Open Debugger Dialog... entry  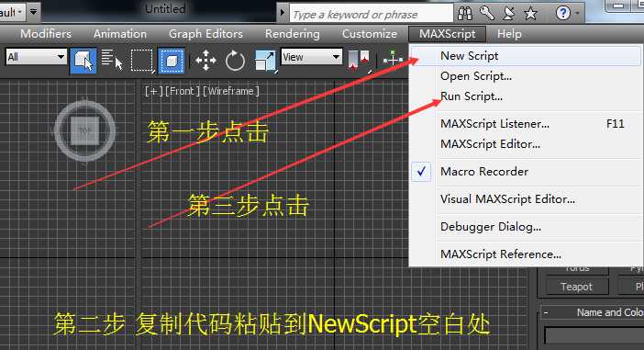525,227
